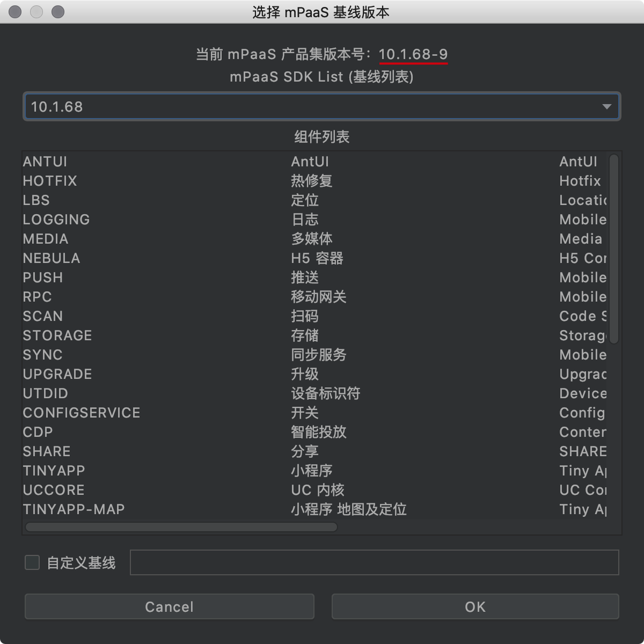Screen dimensions: 644x644
Task: Click the 日志 cell
Action: [x=305, y=219]
